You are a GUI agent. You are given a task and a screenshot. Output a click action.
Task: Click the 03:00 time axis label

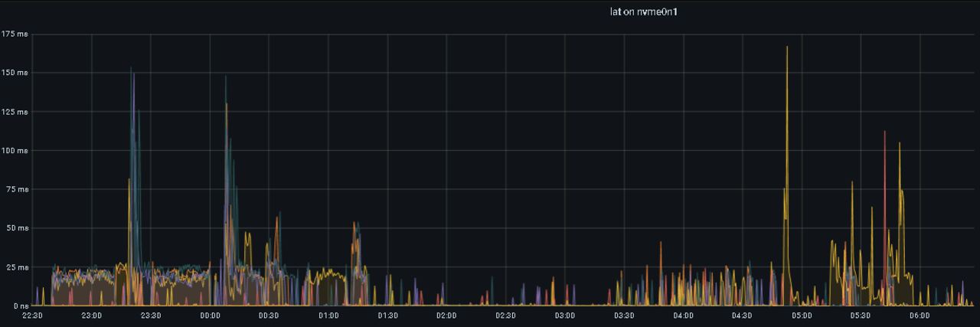pyautogui.click(x=565, y=316)
